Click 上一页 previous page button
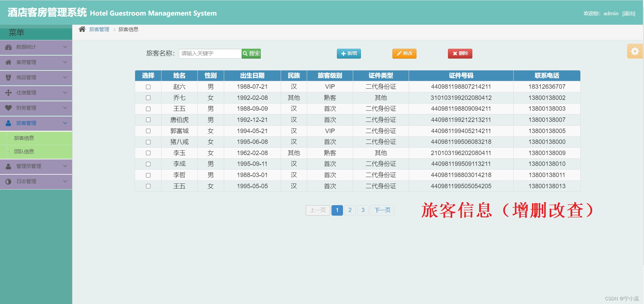The width and height of the screenshot is (644, 304). coord(318,210)
